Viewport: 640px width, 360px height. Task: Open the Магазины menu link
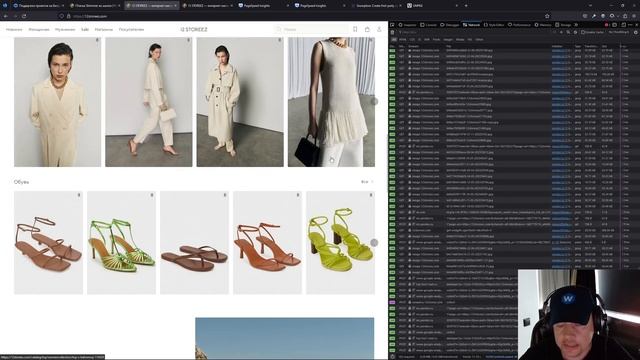click(x=104, y=29)
